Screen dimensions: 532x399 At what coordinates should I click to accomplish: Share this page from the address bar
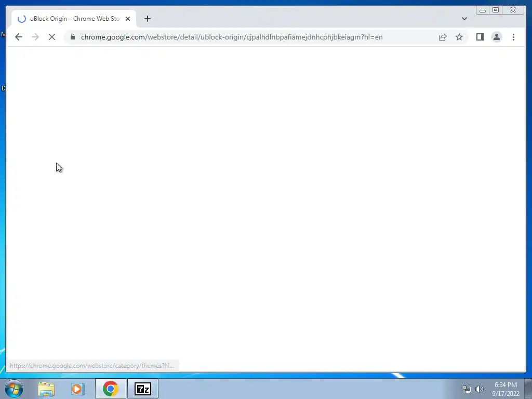point(443,37)
